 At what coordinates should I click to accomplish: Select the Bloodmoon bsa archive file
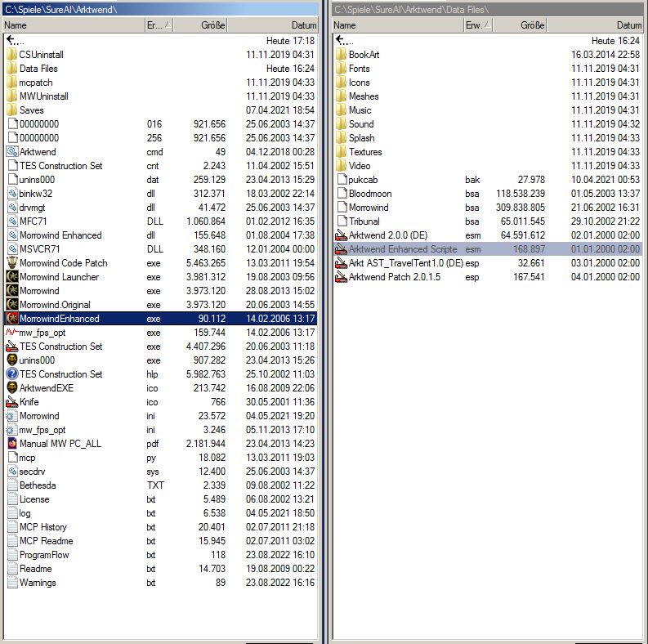[369, 194]
